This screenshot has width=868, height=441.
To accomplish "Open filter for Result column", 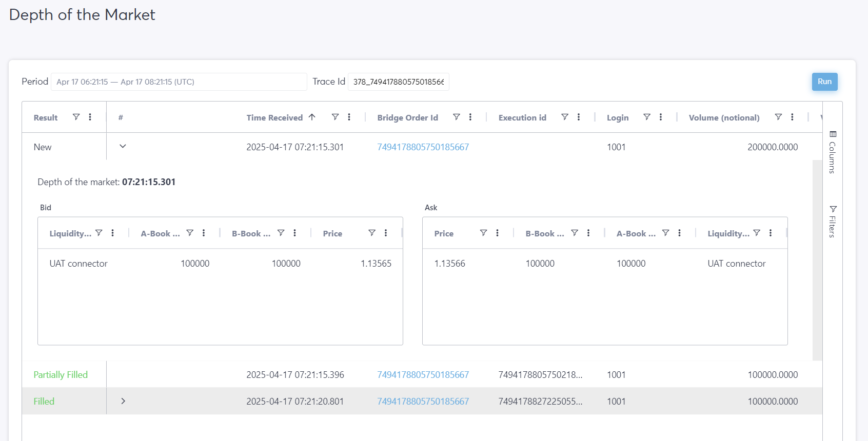I will pos(76,117).
